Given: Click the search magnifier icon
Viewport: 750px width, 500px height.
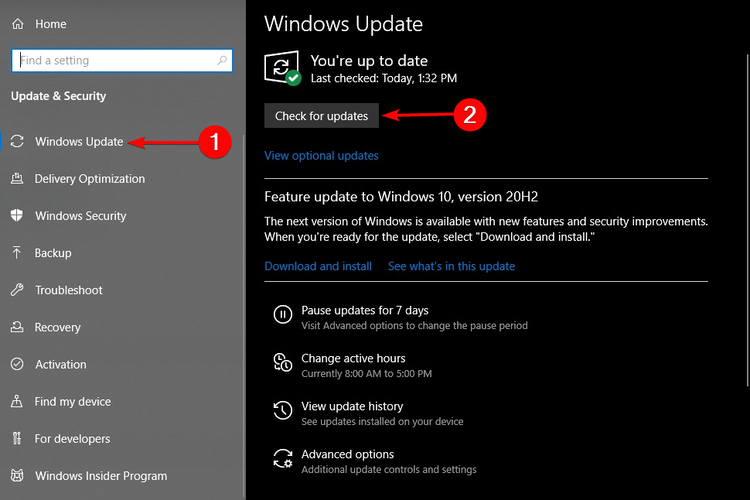Looking at the screenshot, I should click(x=221, y=60).
